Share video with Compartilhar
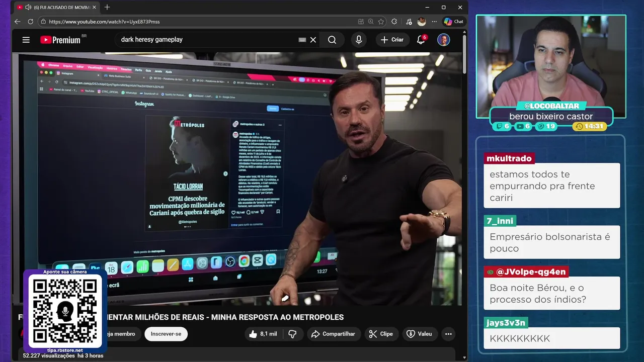Screen dimensions: 644x362 (x=334, y=334)
